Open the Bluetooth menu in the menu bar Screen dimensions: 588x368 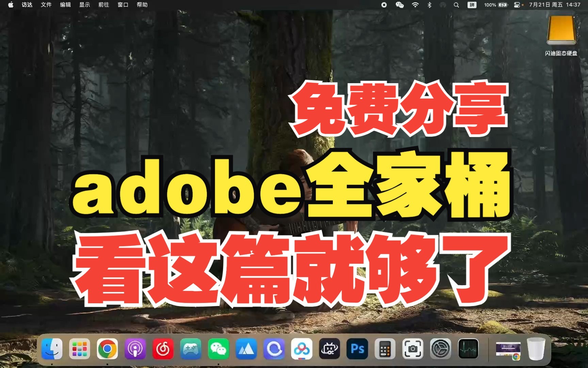pos(429,5)
